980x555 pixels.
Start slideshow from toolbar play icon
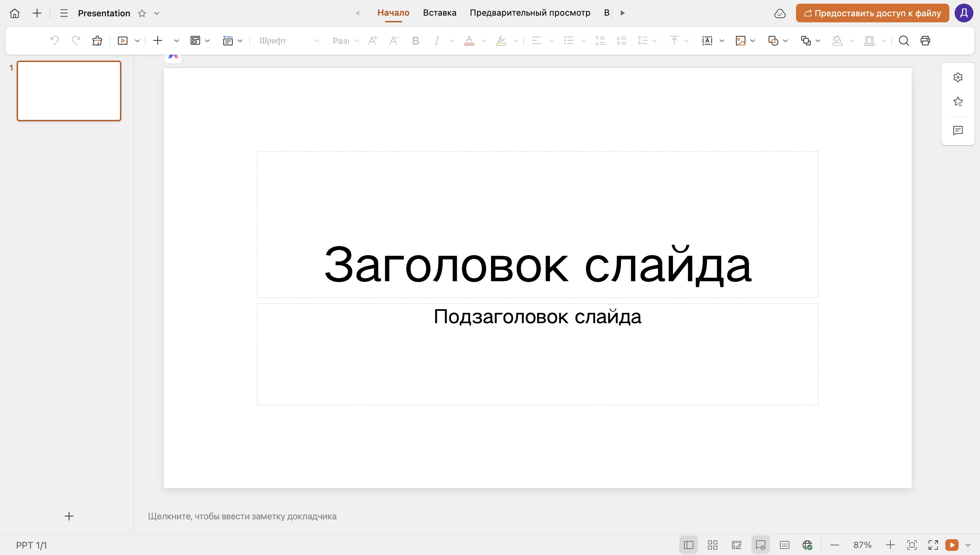[122, 40]
